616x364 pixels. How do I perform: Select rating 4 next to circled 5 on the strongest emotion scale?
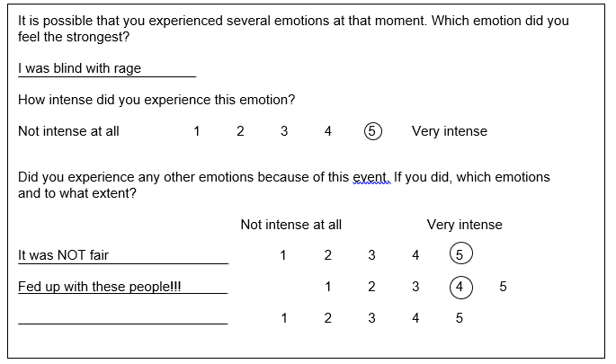coord(328,131)
